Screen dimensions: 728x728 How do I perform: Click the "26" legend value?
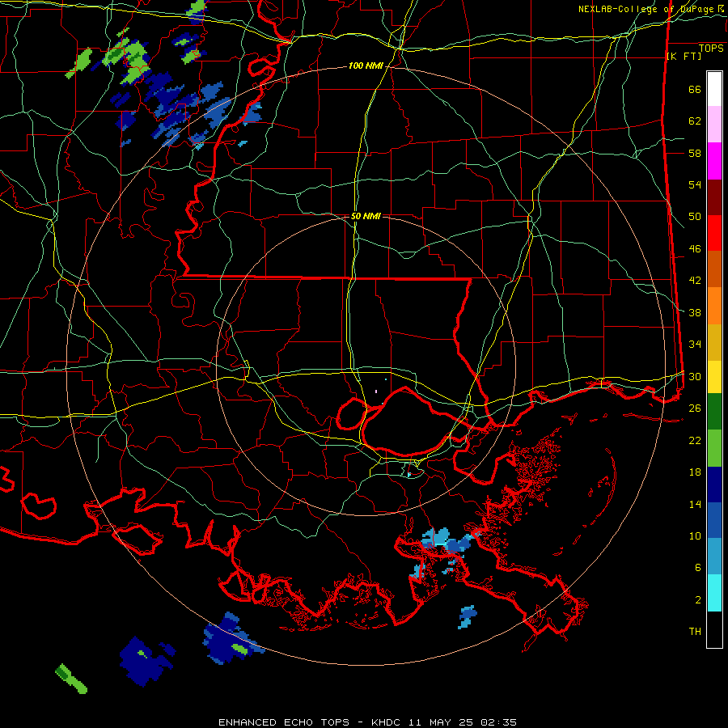[695, 408]
